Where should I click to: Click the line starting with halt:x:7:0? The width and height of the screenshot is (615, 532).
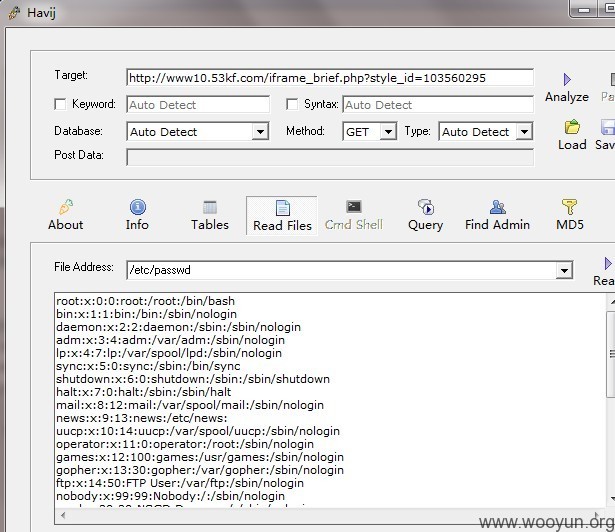coord(144,392)
